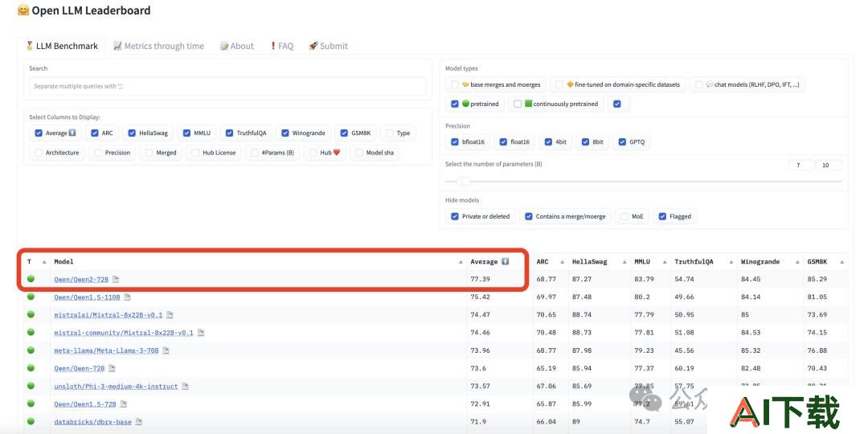Sort by the T column arrow
Image resolution: width=868 pixels, height=434 pixels.
tap(43, 262)
